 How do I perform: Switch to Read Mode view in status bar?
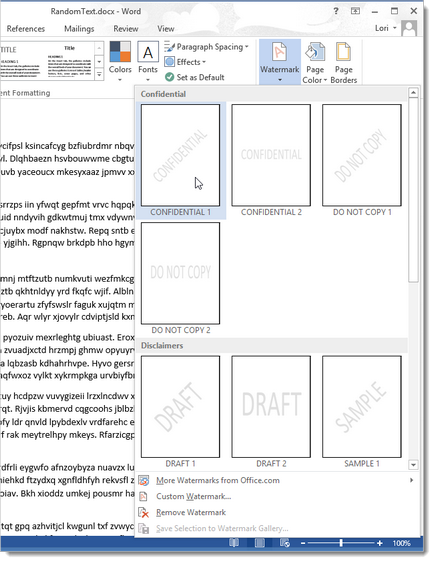click(x=234, y=543)
